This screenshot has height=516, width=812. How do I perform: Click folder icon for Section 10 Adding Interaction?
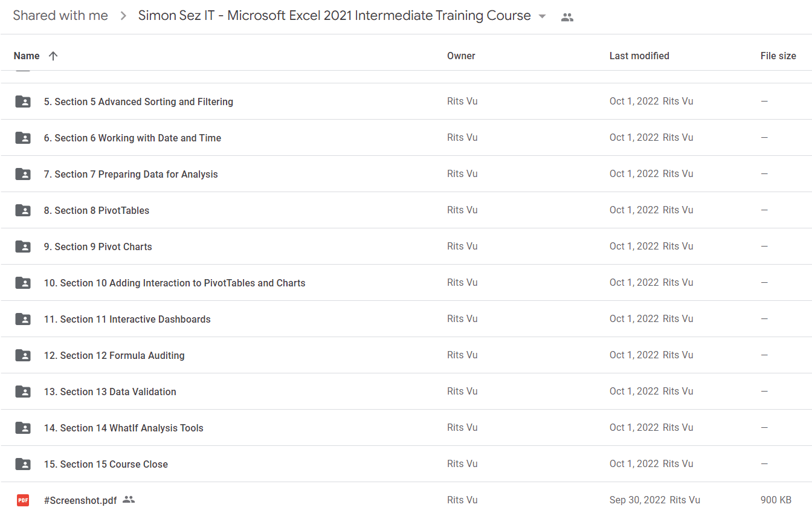tap(23, 283)
